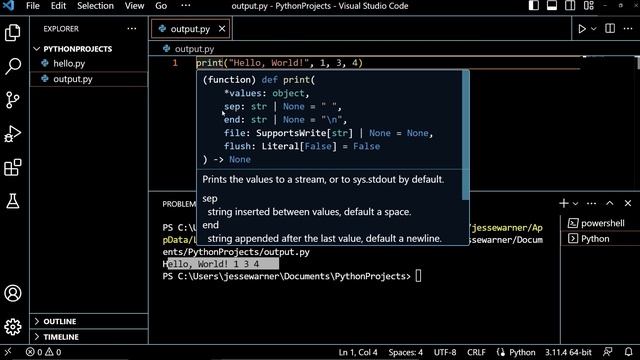Go to line via Ln 1, Col 4
Viewport: 640px width, 360px height.
358,352
